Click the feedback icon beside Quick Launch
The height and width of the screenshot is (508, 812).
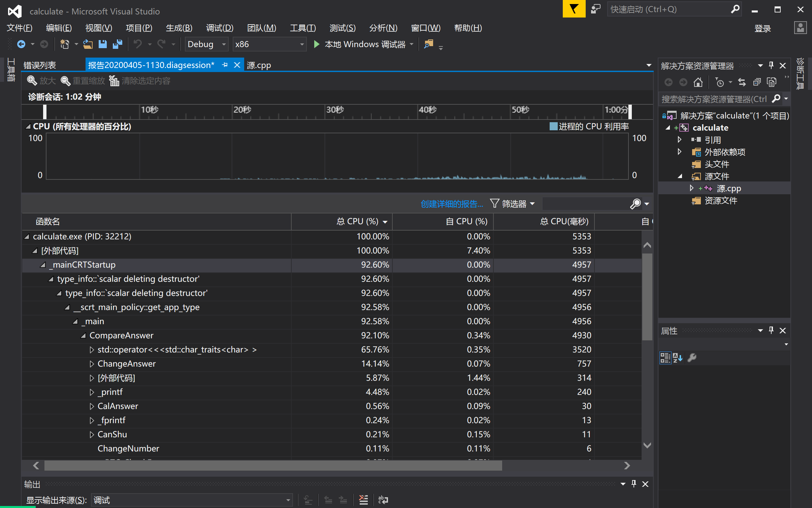[595, 9]
